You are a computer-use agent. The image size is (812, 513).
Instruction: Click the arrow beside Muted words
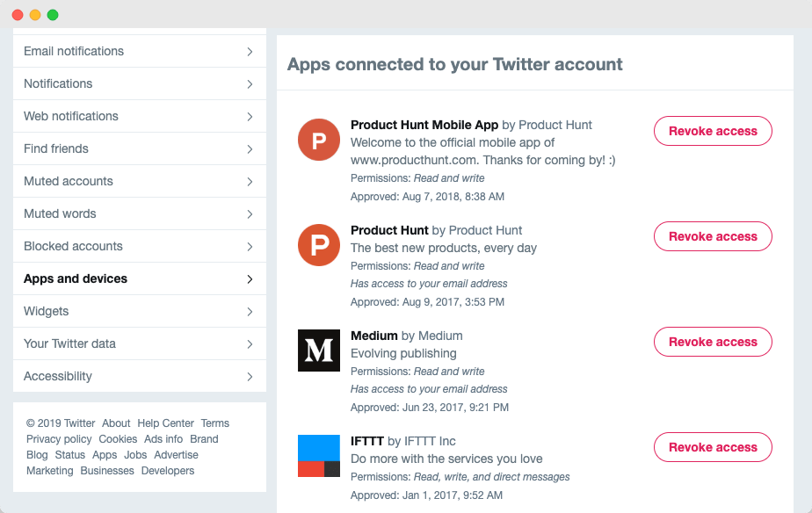tap(250, 214)
